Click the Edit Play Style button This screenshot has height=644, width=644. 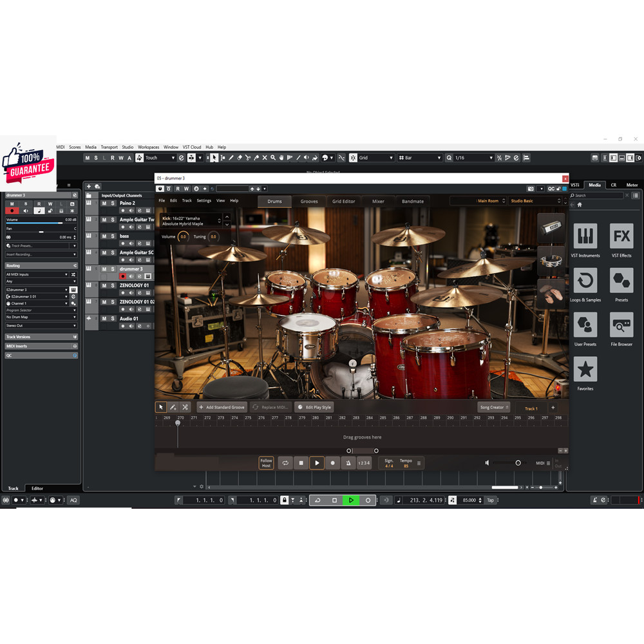pyautogui.click(x=315, y=407)
